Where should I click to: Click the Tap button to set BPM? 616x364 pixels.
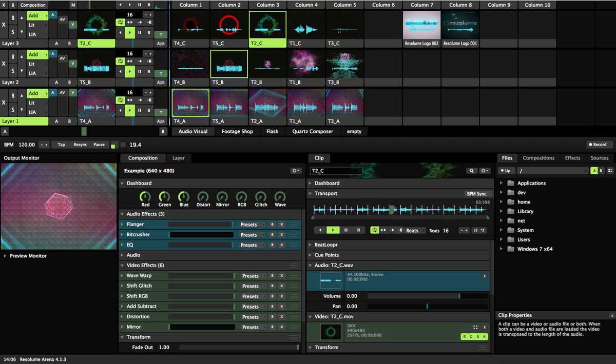61,145
